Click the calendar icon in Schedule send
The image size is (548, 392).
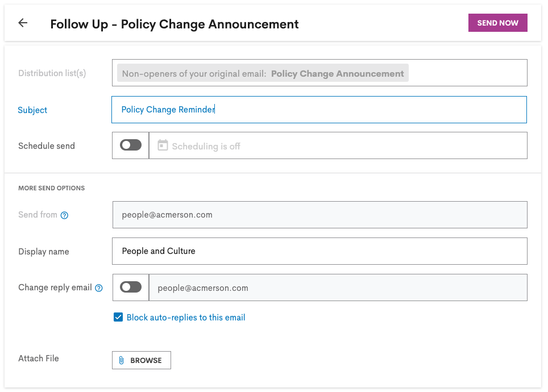coord(163,145)
